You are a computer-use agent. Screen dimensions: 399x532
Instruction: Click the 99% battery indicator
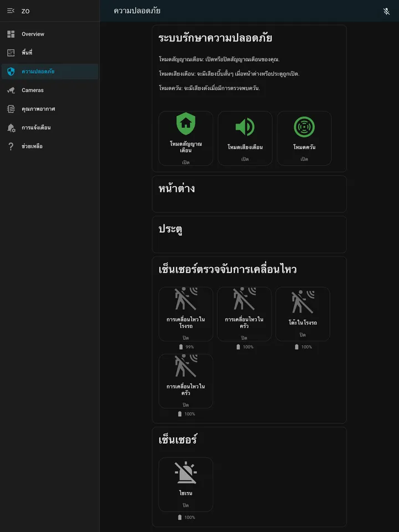tap(186, 347)
